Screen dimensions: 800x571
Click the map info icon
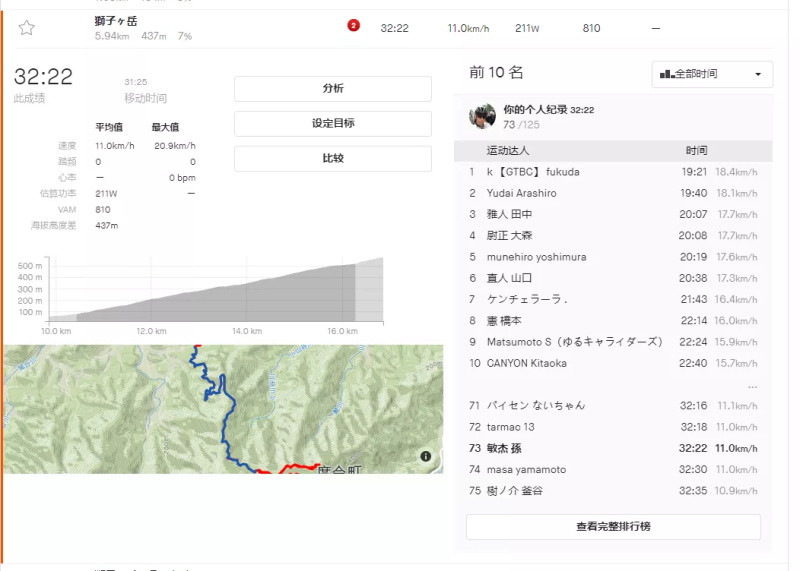426,456
